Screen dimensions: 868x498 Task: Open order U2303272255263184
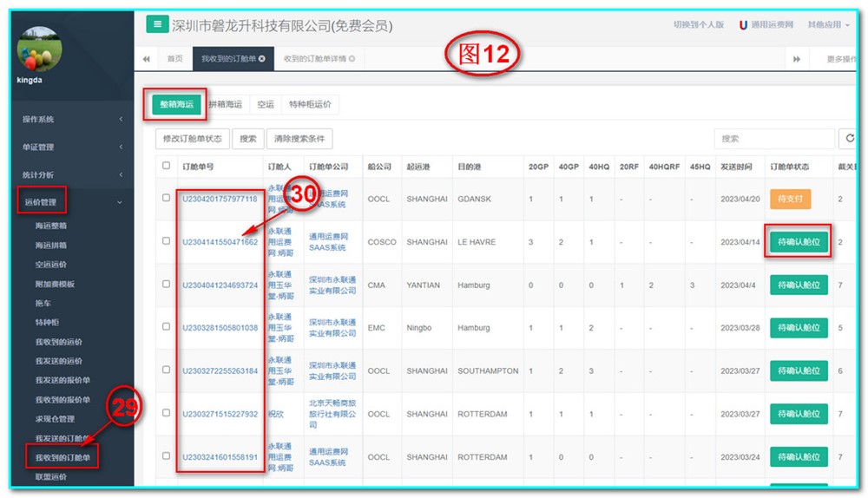(220, 370)
